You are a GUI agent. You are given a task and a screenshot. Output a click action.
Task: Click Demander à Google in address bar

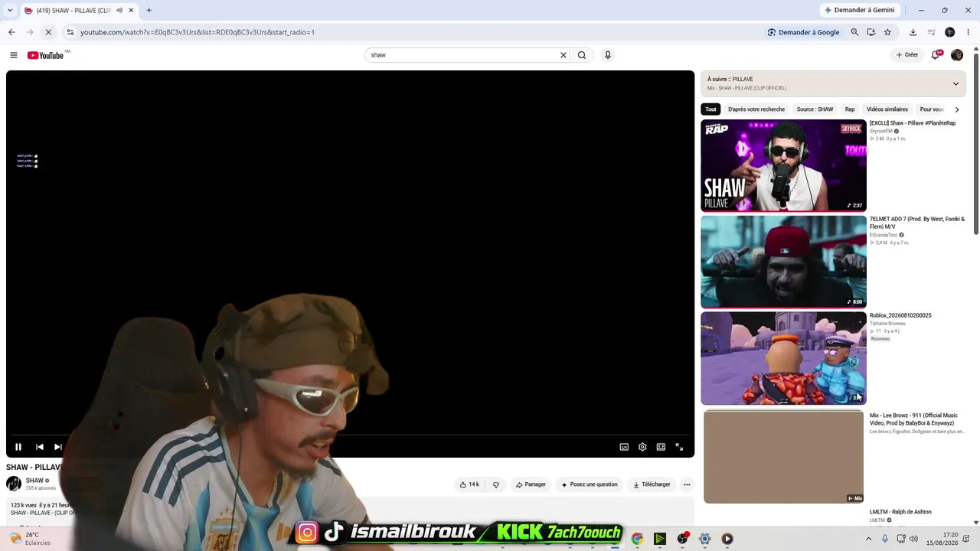click(804, 32)
